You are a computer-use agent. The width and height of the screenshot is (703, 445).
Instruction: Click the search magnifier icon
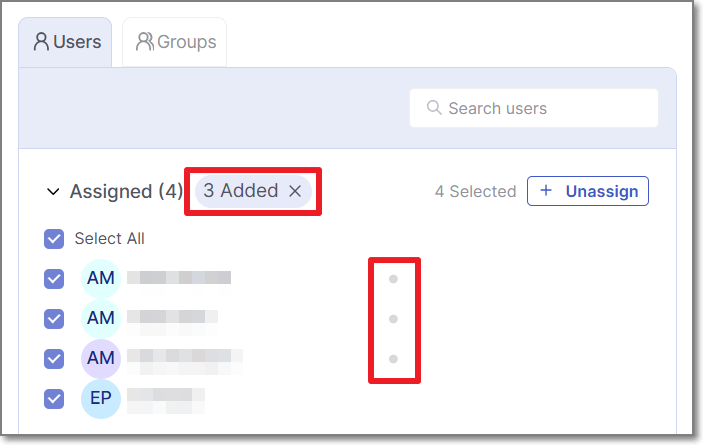(x=434, y=108)
